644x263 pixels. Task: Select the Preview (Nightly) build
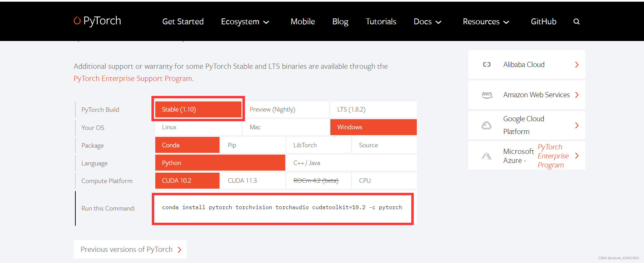(x=286, y=109)
